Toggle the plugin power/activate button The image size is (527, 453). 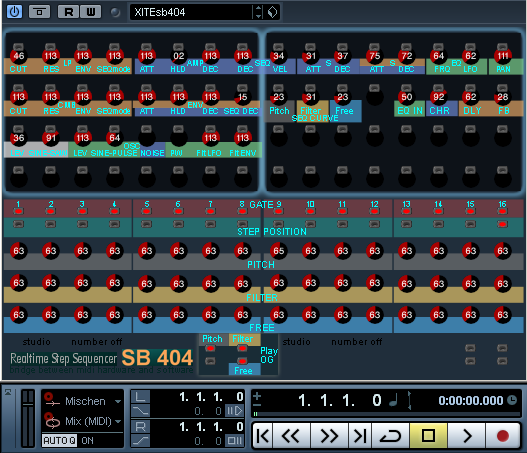coord(14,12)
